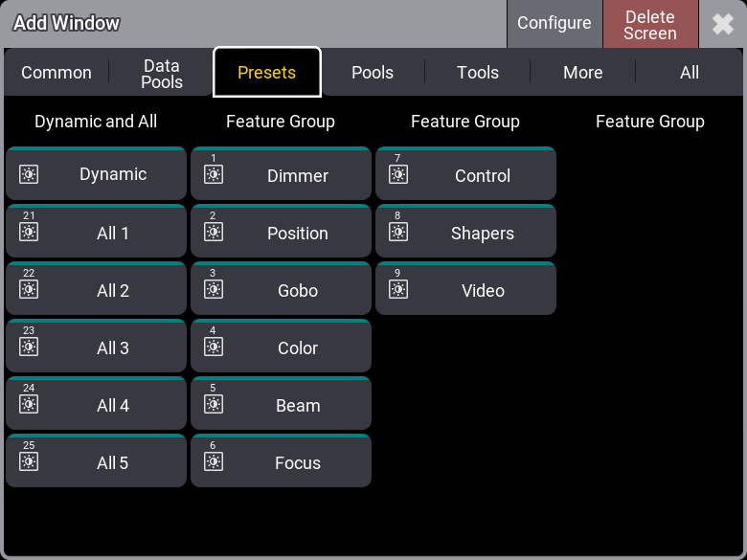Image resolution: width=747 pixels, height=560 pixels.
Task: Add the All 1 preset window
Action: (96, 231)
